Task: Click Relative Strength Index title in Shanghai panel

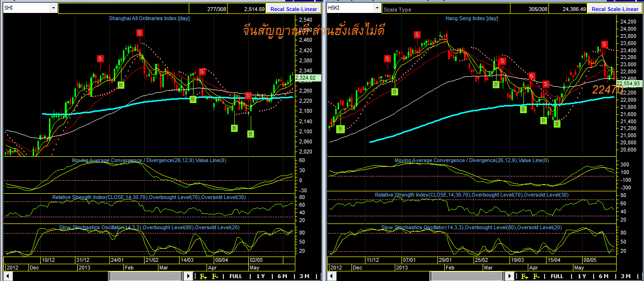Action: coord(149,197)
